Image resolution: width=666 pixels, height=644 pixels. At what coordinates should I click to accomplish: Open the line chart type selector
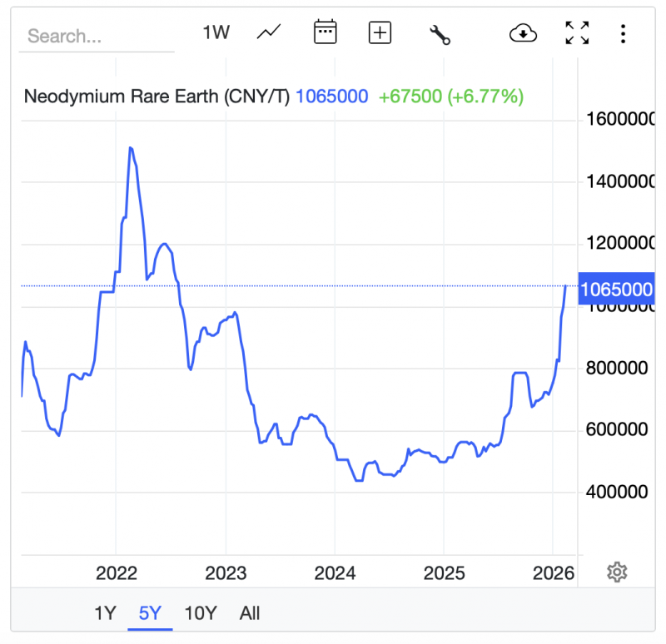[269, 32]
